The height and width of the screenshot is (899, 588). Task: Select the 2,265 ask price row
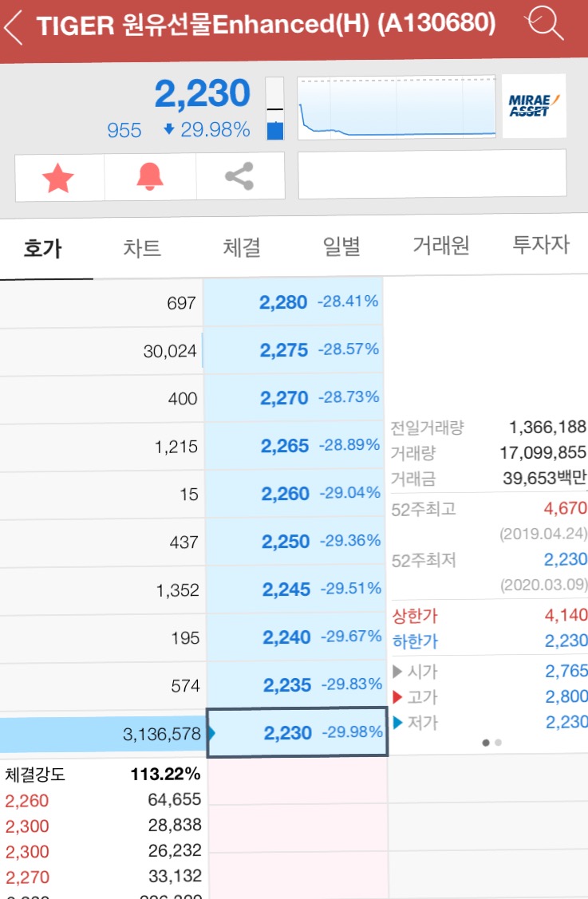294,445
